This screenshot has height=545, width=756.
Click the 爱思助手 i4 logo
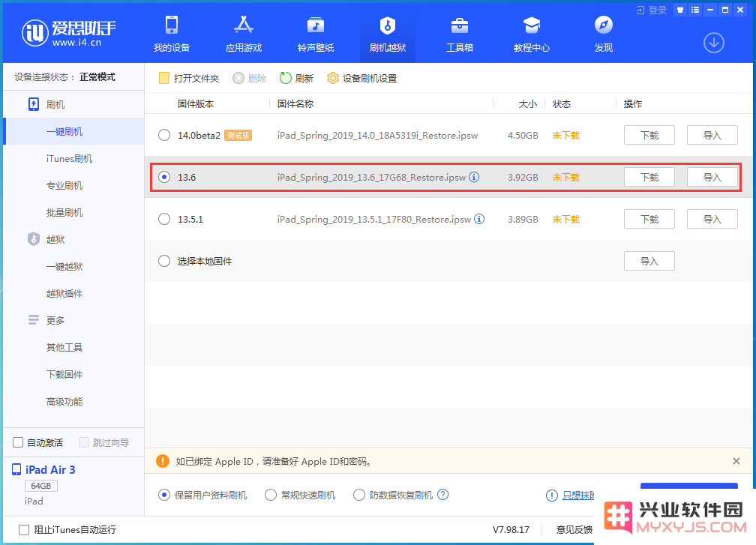coord(68,33)
